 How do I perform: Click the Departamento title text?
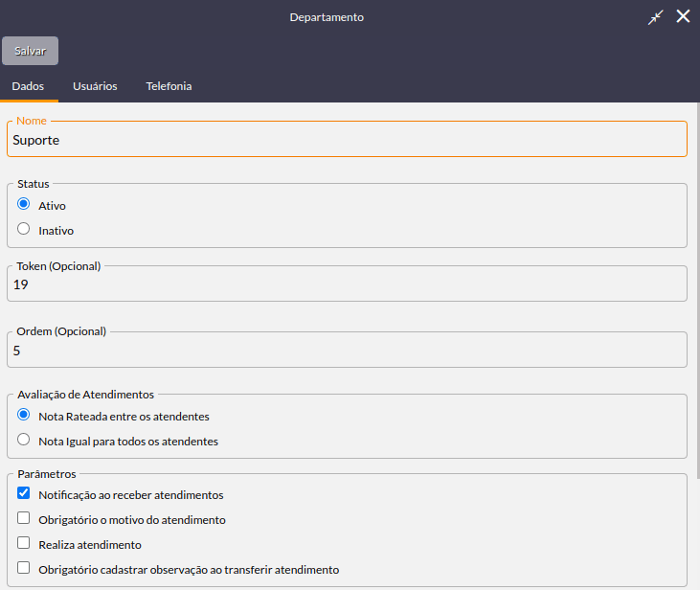pyautogui.click(x=327, y=17)
